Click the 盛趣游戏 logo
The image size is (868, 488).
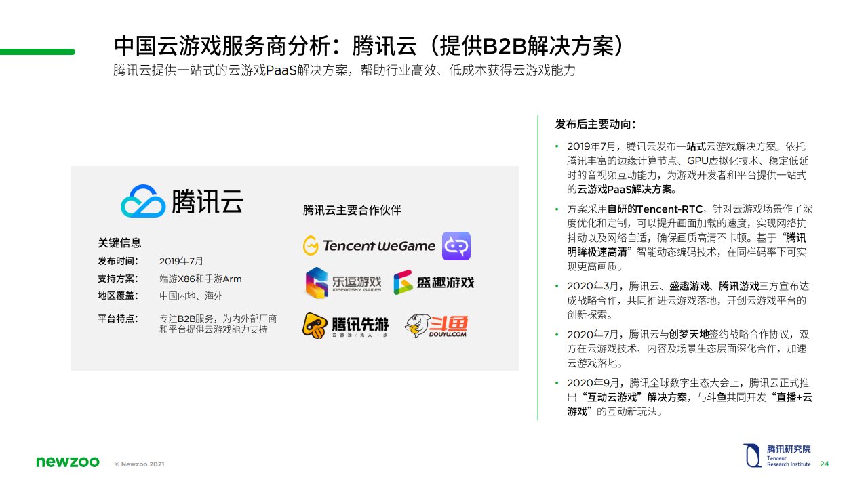coord(434,282)
